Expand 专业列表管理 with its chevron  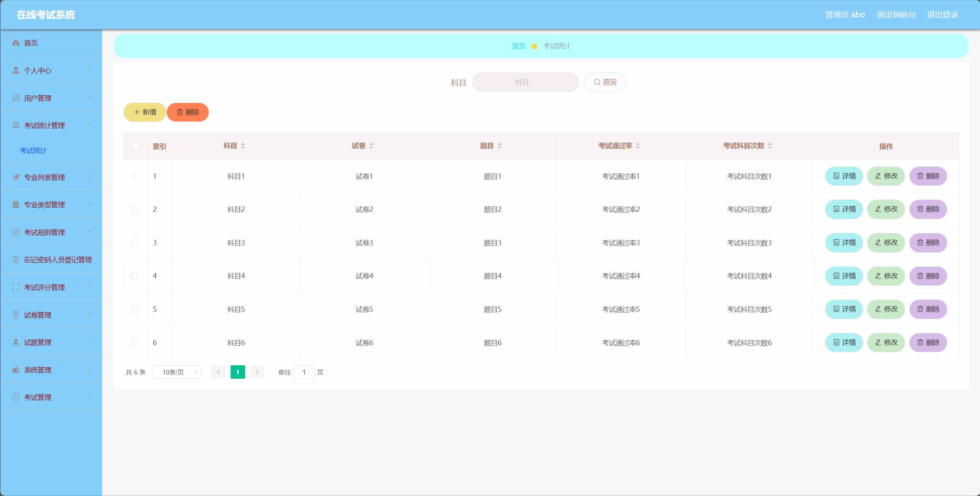click(x=90, y=176)
